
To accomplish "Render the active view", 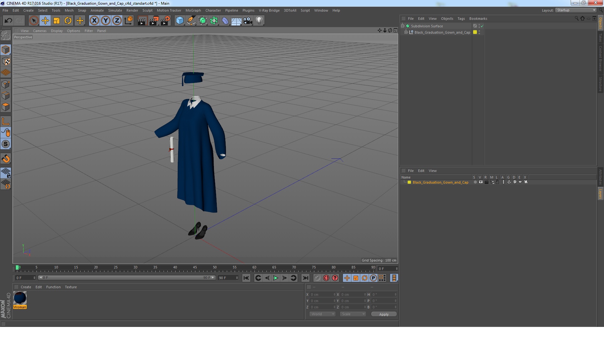I will coord(142,21).
